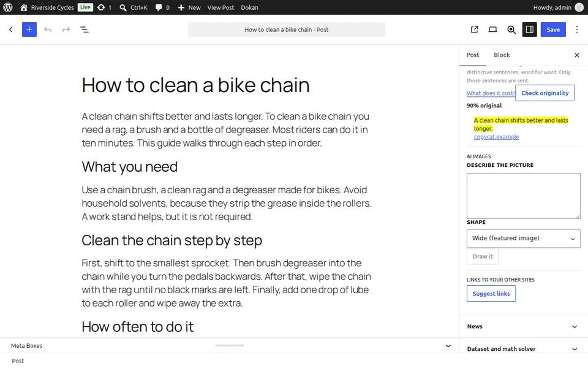Open the Dokan admin menu

[249, 7]
